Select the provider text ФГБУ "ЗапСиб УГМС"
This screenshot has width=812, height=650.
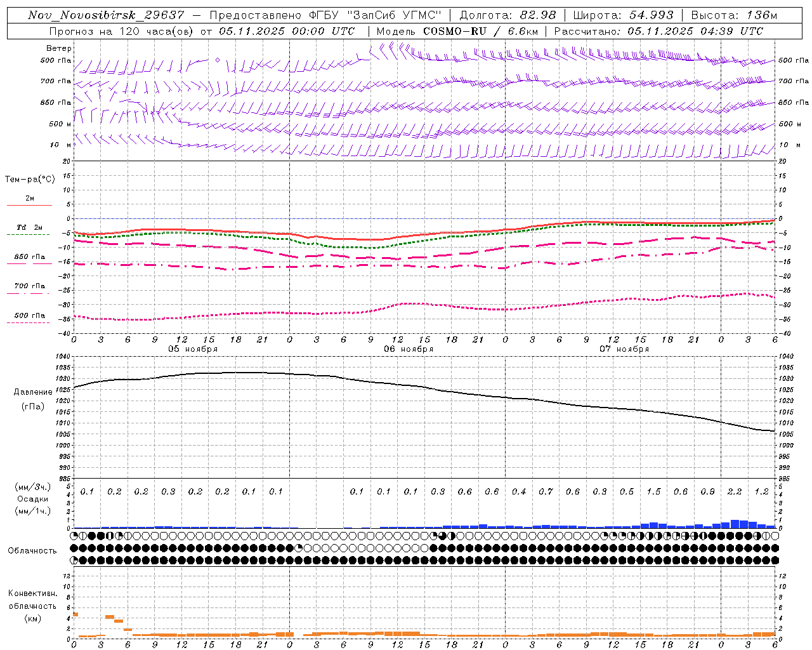[x=374, y=15]
